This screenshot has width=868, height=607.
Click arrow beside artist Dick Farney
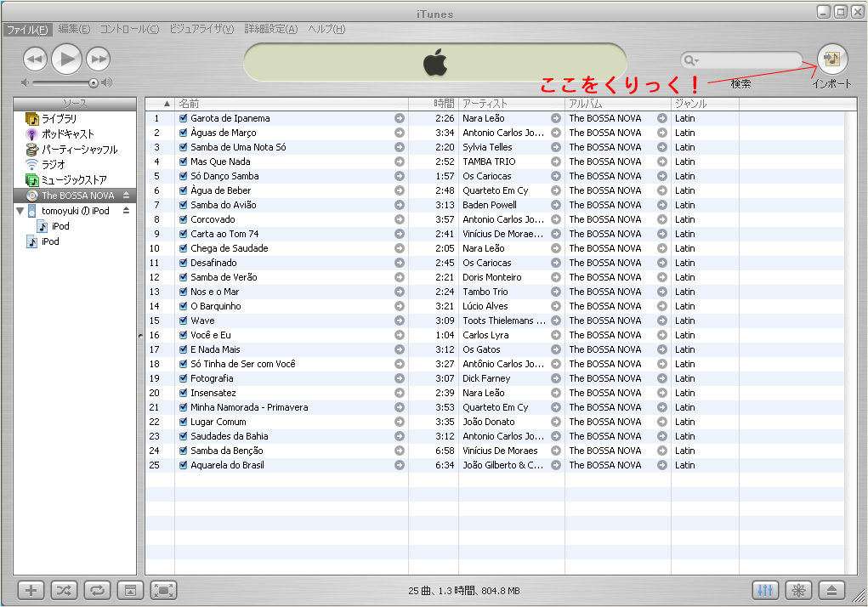click(x=556, y=378)
